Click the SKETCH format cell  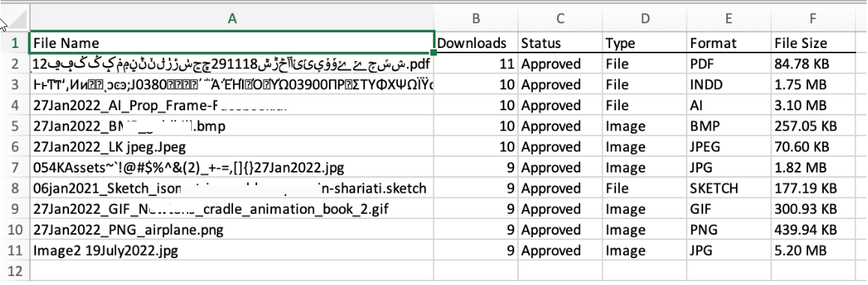729,188
